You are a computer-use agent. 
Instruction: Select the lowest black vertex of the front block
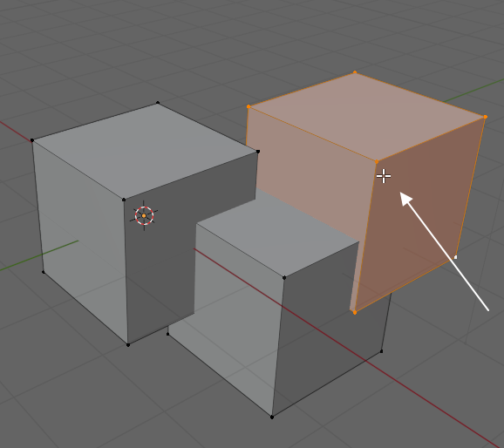tap(272, 417)
